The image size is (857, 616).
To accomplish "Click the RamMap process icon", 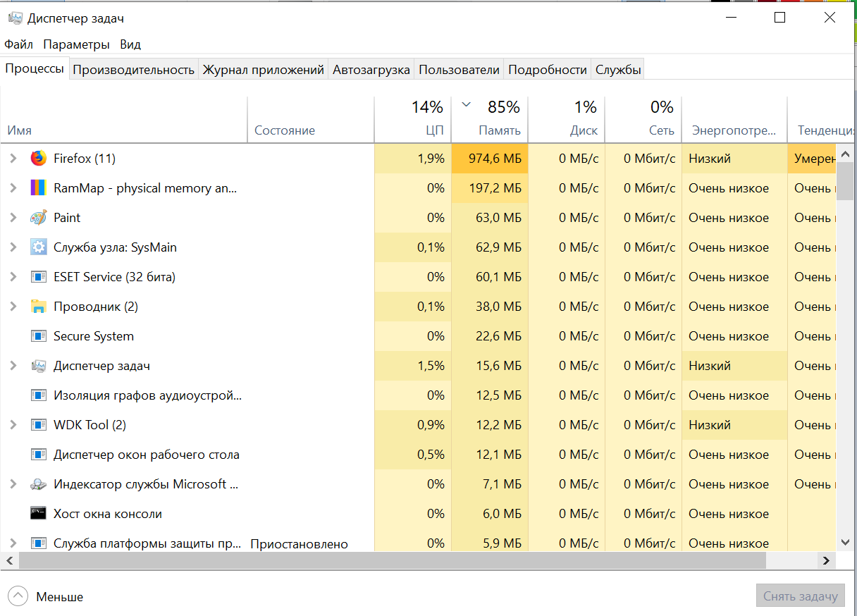I will tap(39, 188).
